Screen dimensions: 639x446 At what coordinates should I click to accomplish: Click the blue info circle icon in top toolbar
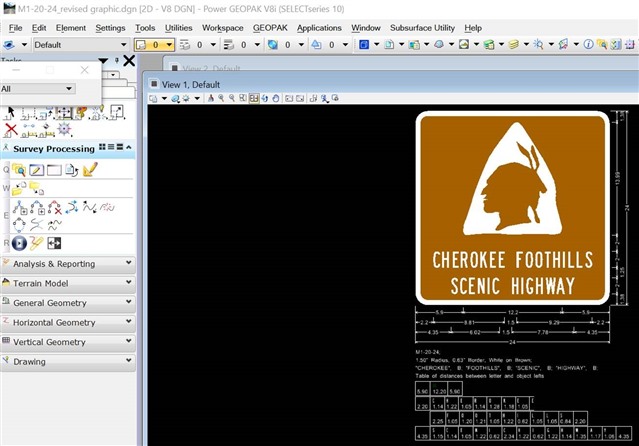click(x=588, y=44)
